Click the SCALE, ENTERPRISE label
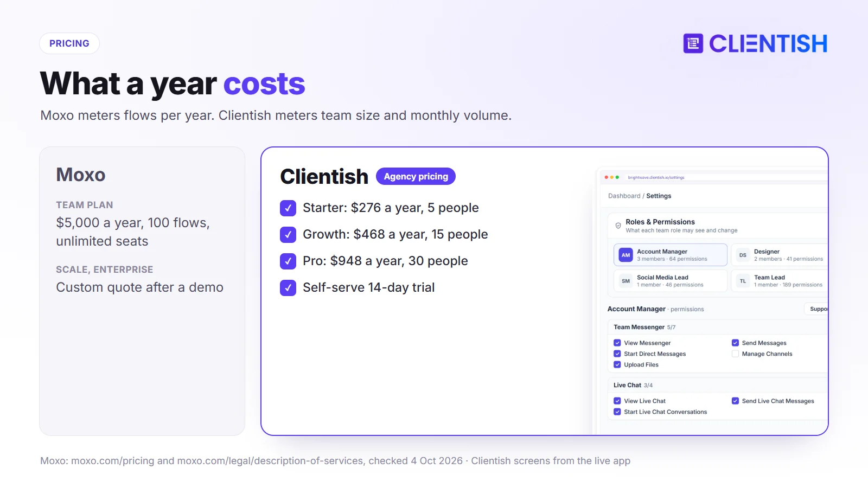 105,269
